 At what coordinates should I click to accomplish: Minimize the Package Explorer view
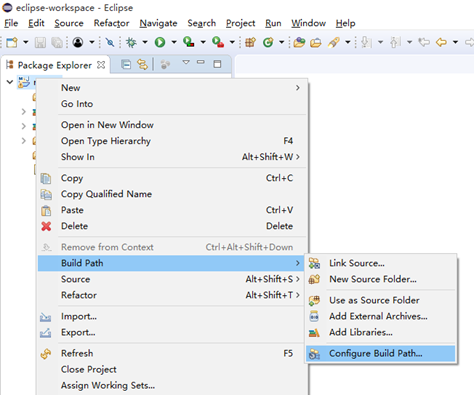coord(201,62)
